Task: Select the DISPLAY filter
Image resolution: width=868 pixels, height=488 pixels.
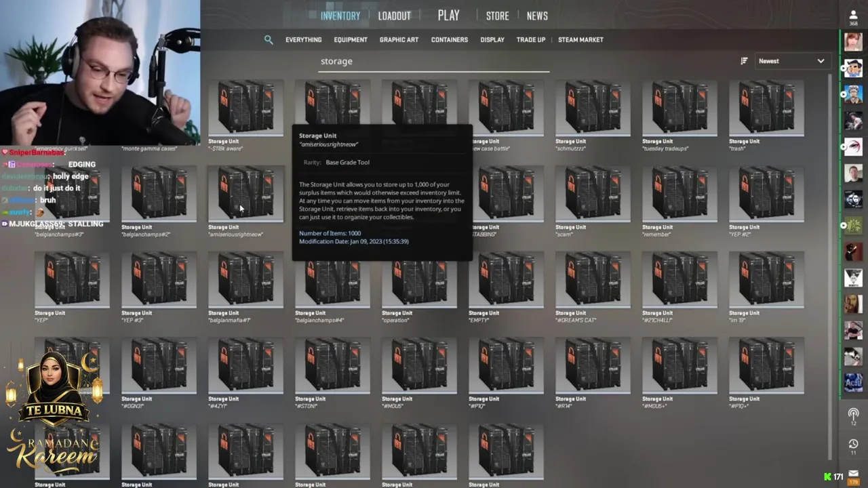Action: coord(492,40)
